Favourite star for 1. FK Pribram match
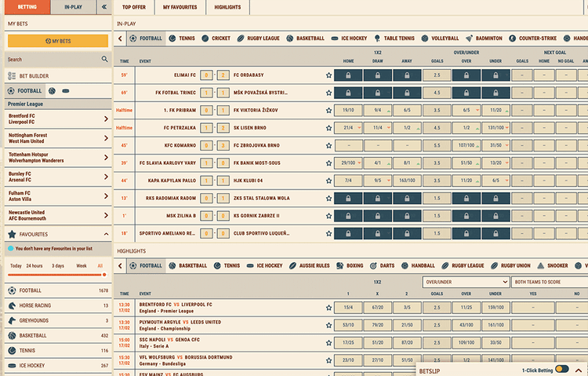 click(x=328, y=111)
